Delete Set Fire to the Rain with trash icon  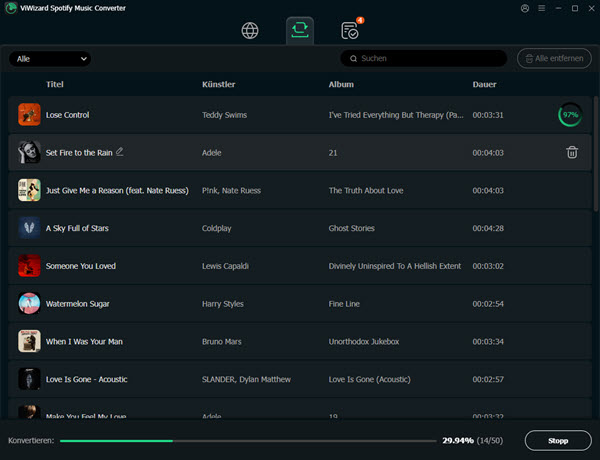[x=572, y=152]
